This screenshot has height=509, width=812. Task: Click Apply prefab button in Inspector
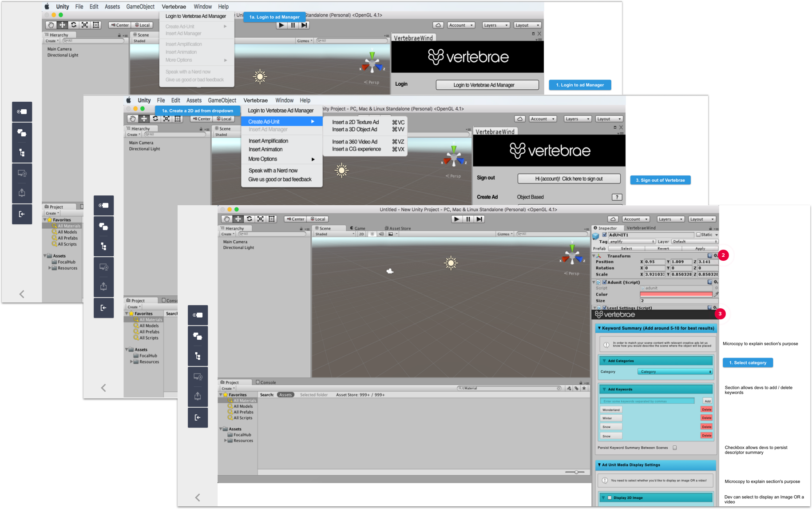click(x=700, y=249)
